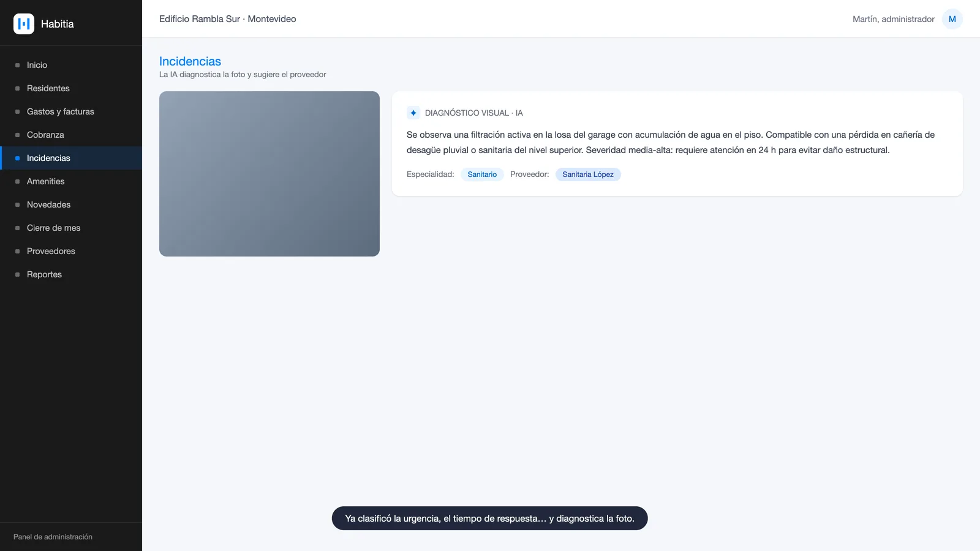Click the Especialidad: label
The height and width of the screenshot is (551, 980).
pyautogui.click(x=431, y=174)
